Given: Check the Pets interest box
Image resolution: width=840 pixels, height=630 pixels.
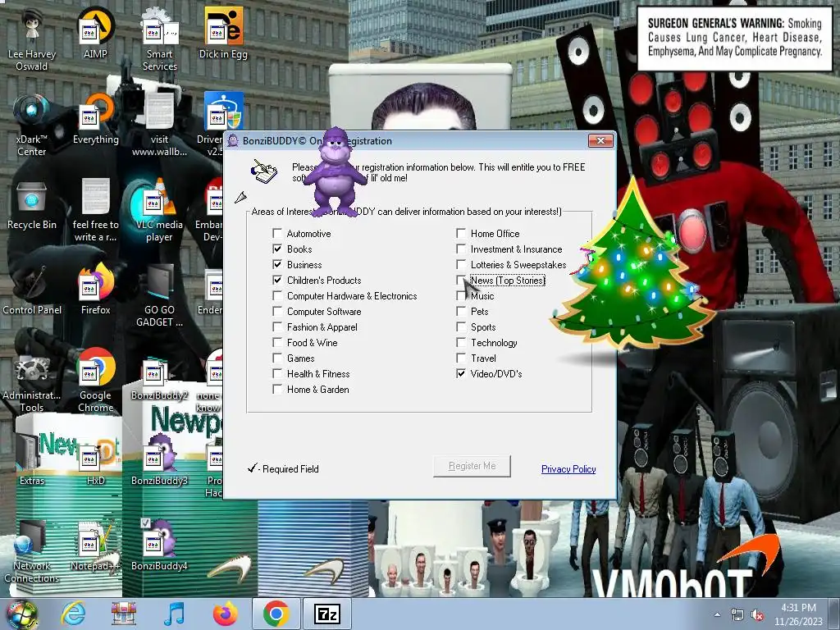Looking at the screenshot, I should (461, 311).
